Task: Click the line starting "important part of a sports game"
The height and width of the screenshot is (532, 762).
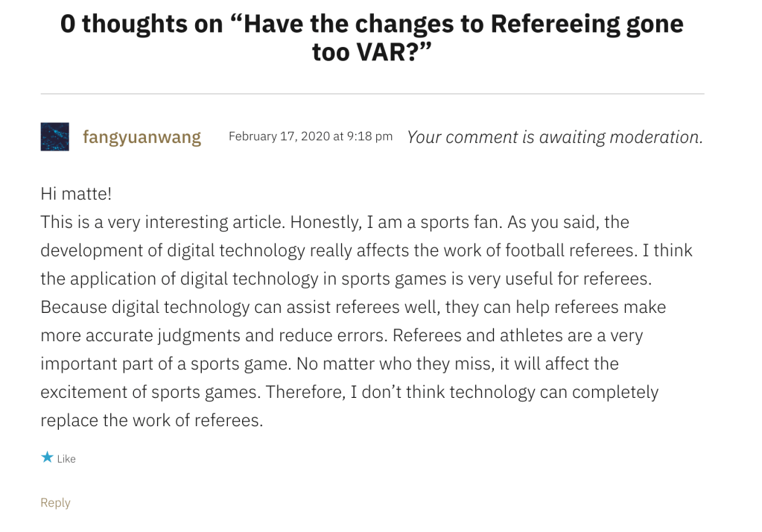Action: 329,364
